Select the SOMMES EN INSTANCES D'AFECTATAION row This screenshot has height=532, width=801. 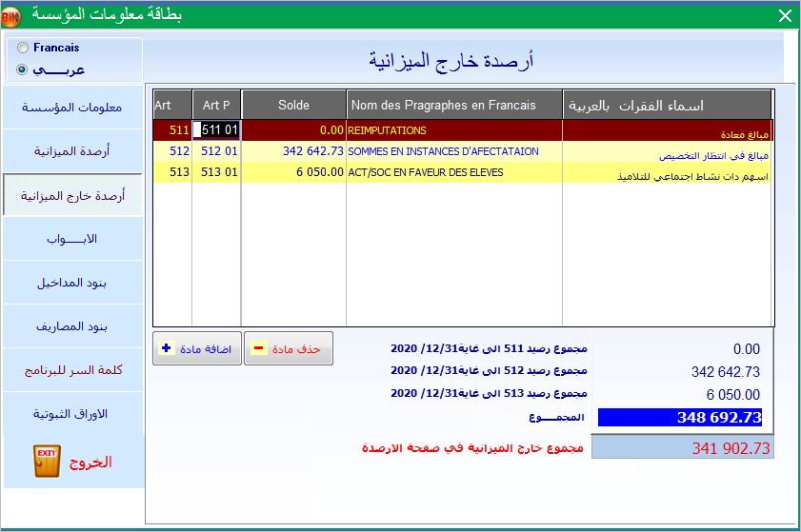click(453, 151)
